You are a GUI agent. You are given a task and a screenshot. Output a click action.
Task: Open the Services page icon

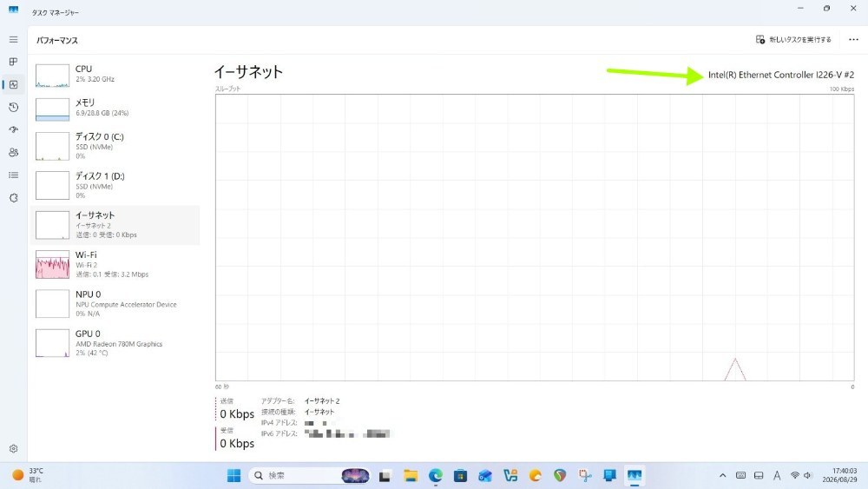[13, 198]
